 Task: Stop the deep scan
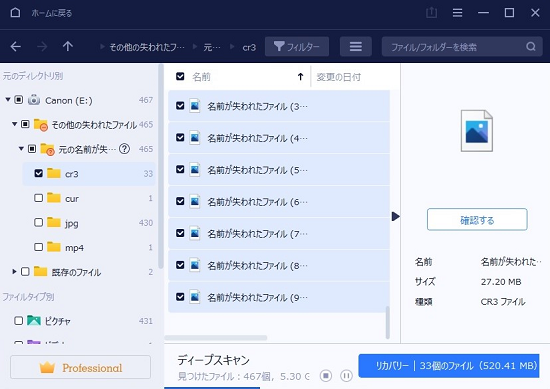[x=326, y=376]
